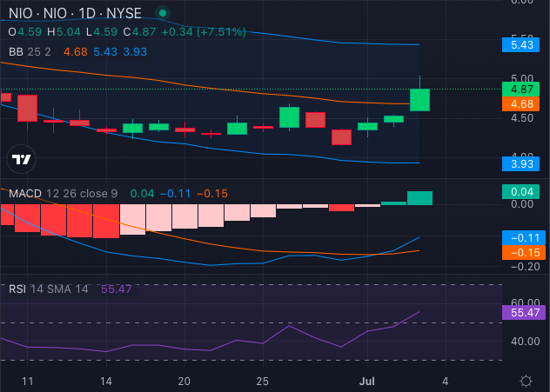Click the 4.50 price scale label

pos(522,118)
